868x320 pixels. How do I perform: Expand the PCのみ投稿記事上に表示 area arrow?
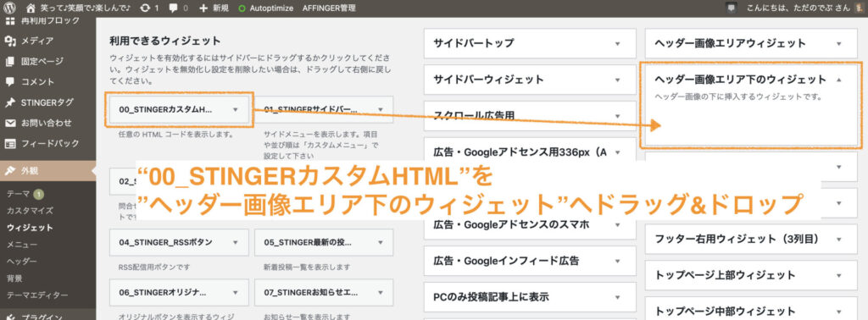(x=617, y=297)
